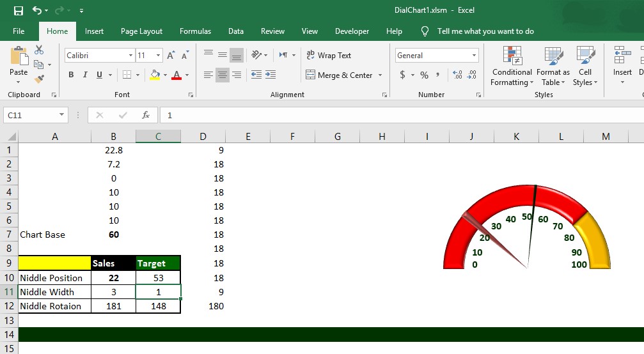Apply Percent Style format

click(x=424, y=75)
